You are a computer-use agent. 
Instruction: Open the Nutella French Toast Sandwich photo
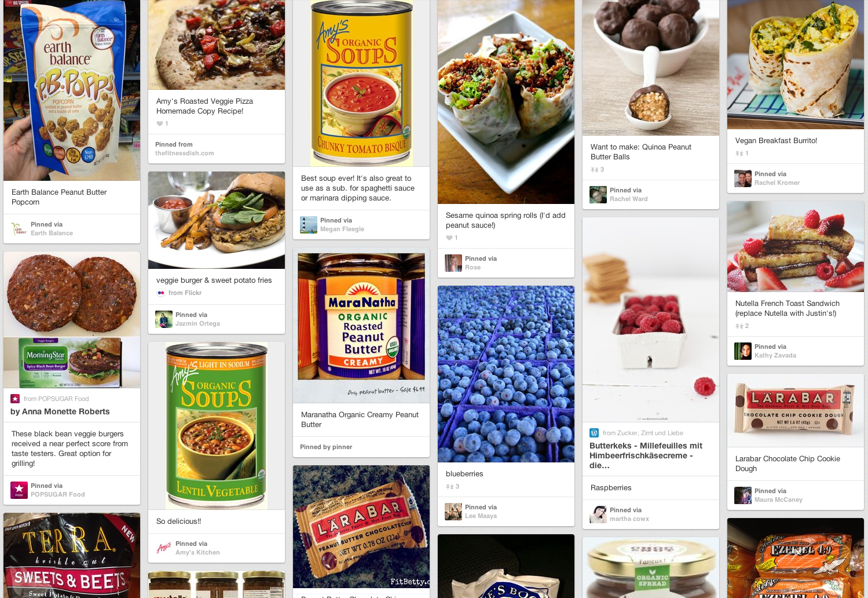796,246
